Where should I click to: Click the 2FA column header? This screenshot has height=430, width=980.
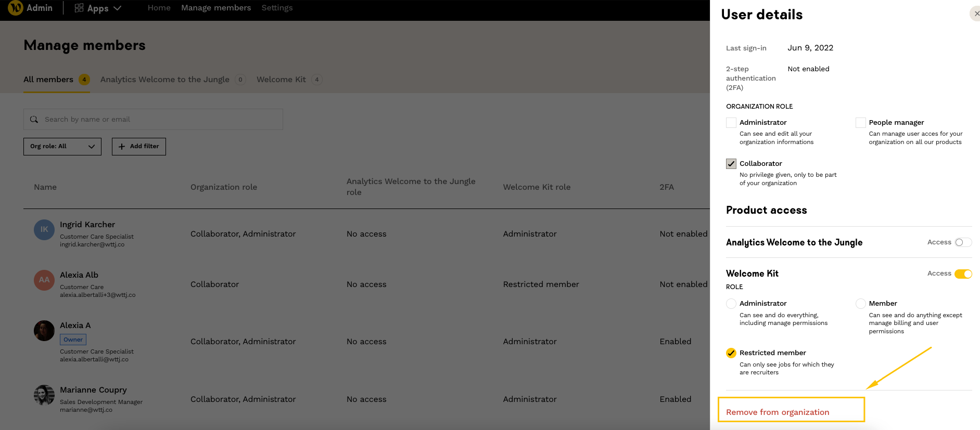667,187
